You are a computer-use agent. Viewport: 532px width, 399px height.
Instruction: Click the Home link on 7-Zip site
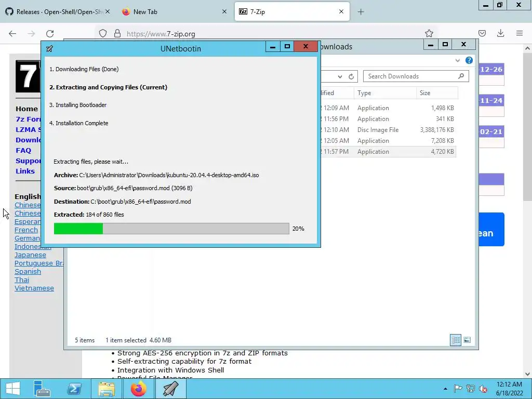coord(26,109)
